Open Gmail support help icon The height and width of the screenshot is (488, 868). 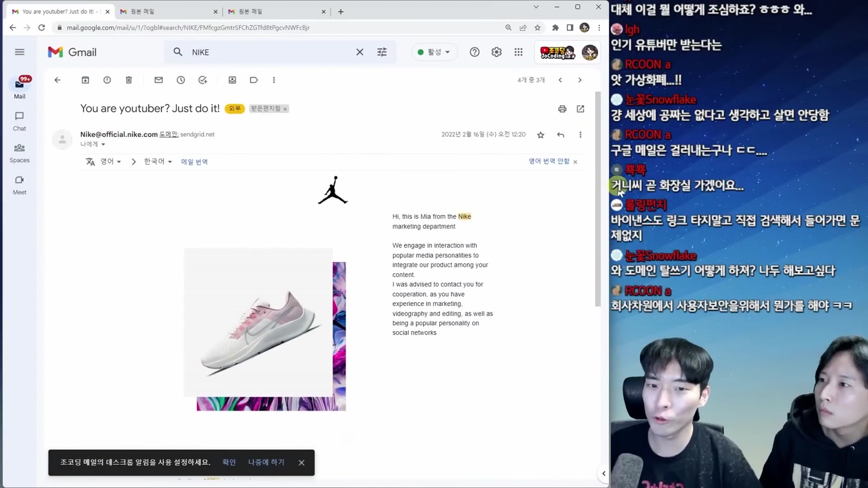point(475,52)
